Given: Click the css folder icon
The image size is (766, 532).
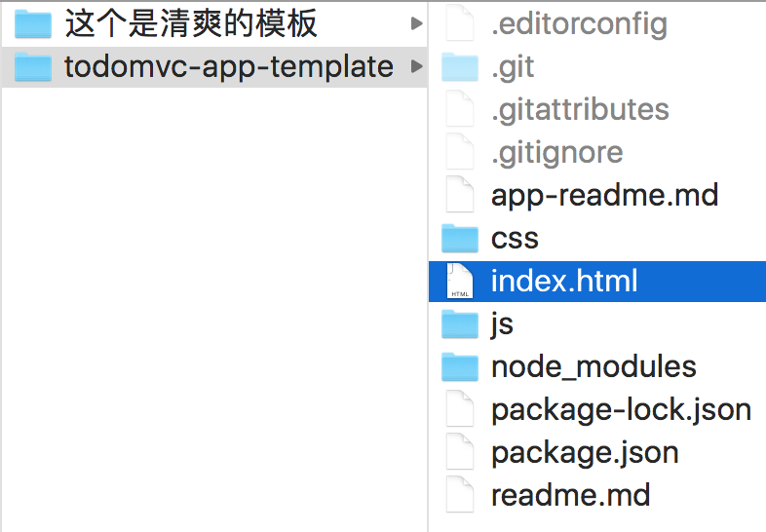Looking at the screenshot, I should pyautogui.click(x=460, y=239).
